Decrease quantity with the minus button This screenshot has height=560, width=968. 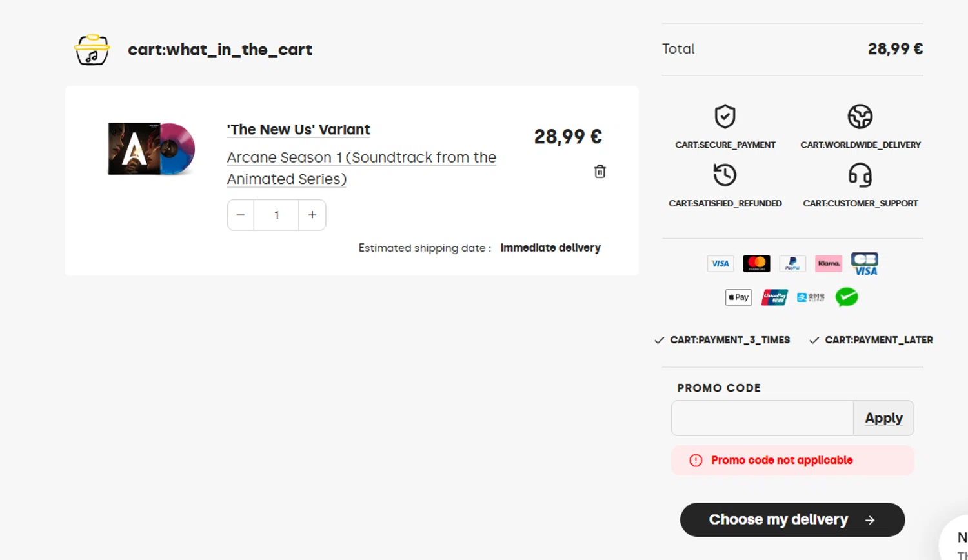(241, 215)
